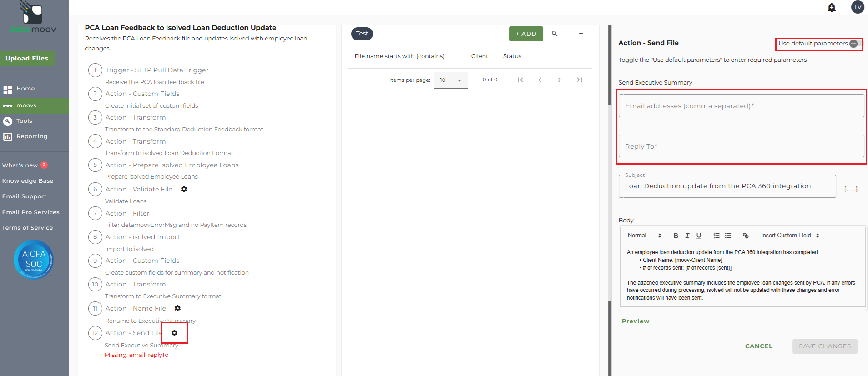Screen dimensions: 868x376
Task: Go to first page of results
Action: tap(520, 80)
